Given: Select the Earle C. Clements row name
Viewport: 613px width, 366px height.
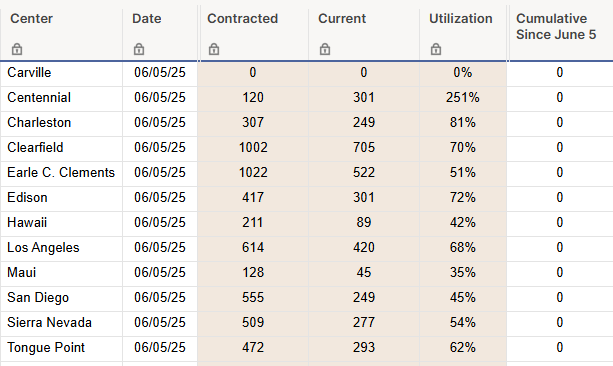Looking at the screenshot, I should point(61,172).
